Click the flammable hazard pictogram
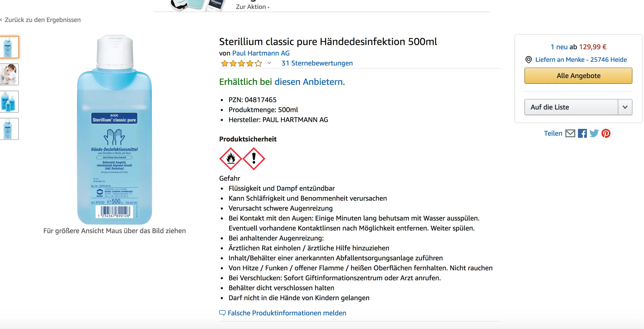The image size is (644, 329). point(230,159)
